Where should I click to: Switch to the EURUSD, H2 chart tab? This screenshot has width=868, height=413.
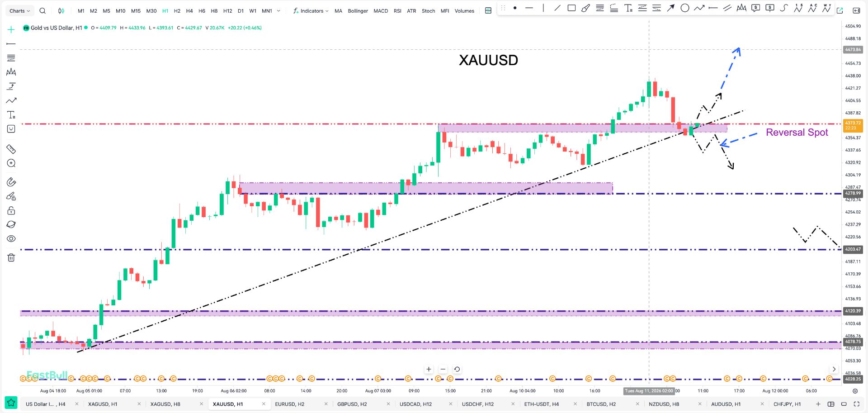[x=290, y=404]
